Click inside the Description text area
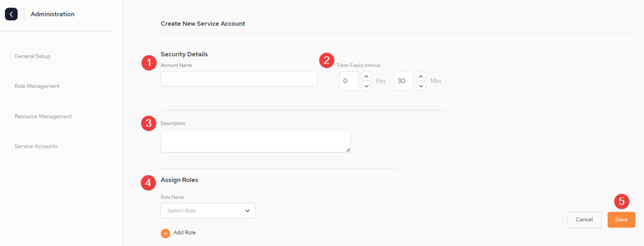Viewport: 644px width, 246px height. pyautogui.click(x=255, y=141)
